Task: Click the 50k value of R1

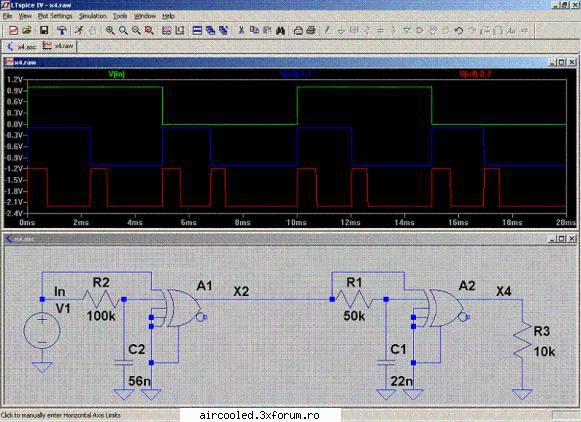Action: click(354, 316)
